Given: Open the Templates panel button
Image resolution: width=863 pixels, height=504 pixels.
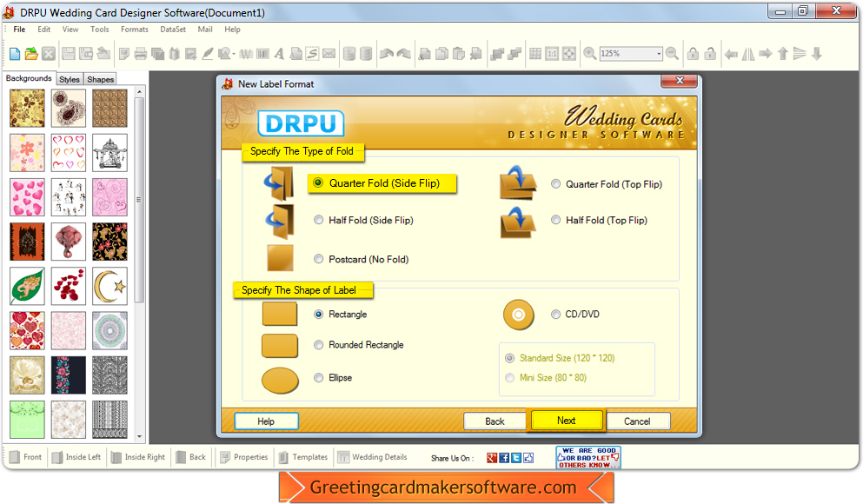Looking at the screenshot, I should click(x=303, y=457).
